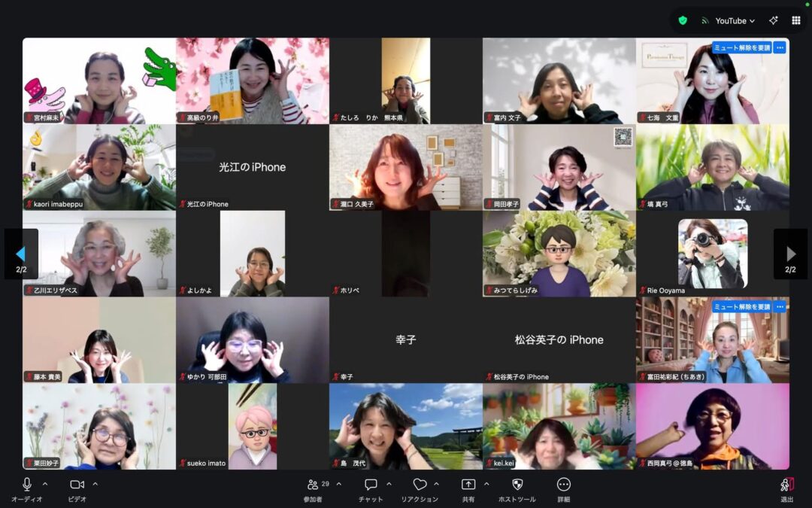This screenshot has width=812, height=508.
Task: Open the chevron menu beside 共有
Action: [486, 484]
